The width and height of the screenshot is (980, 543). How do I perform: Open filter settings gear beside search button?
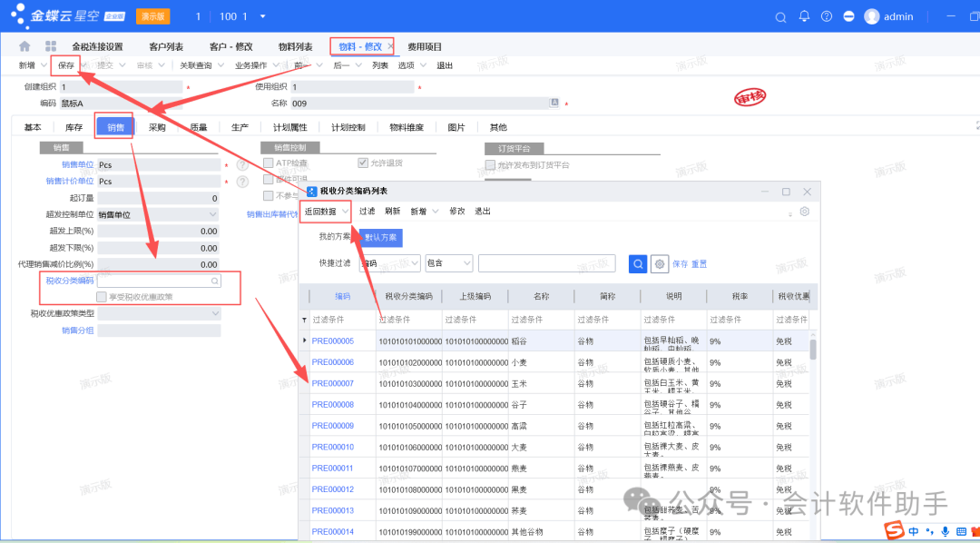pyautogui.click(x=660, y=263)
